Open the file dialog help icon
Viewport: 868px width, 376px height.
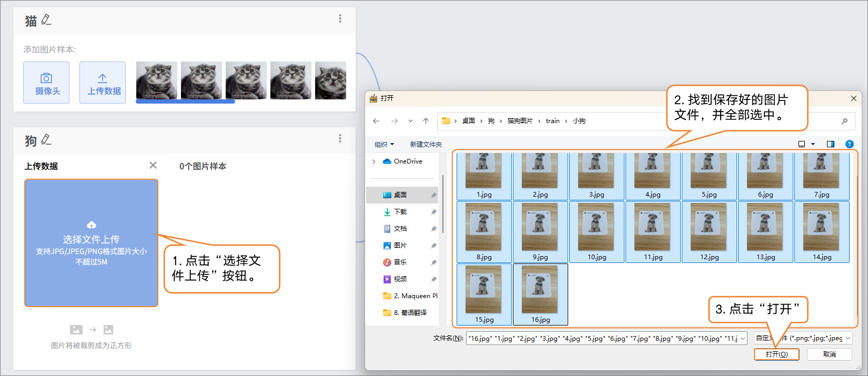click(x=849, y=144)
